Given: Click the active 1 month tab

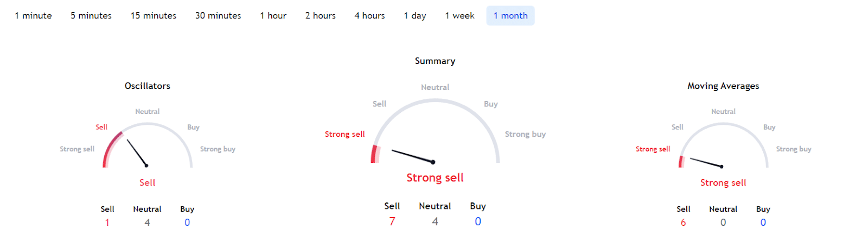Looking at the screenshot, I should tap(510, 16).
